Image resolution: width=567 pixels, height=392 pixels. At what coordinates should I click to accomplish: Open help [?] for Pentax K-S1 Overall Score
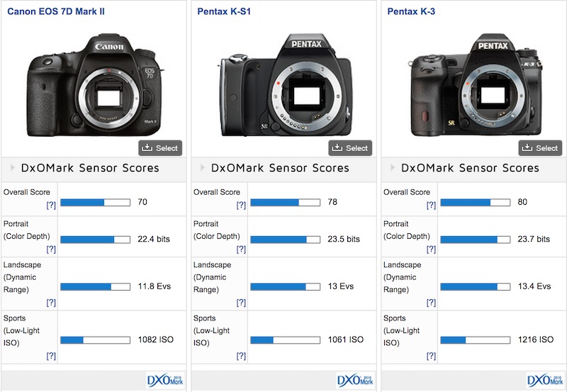pyautogui.click(x=241, y=205)
